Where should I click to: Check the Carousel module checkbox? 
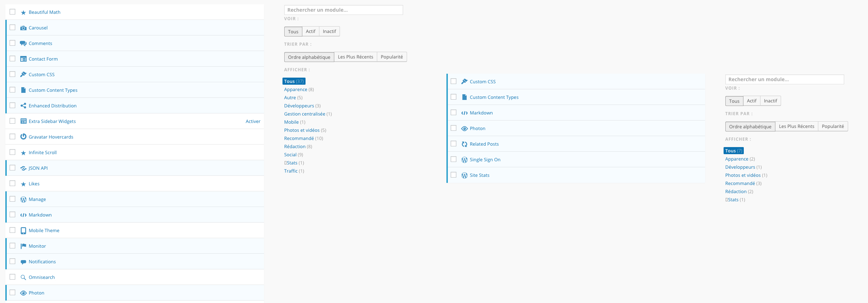click(x=12, y=27)
